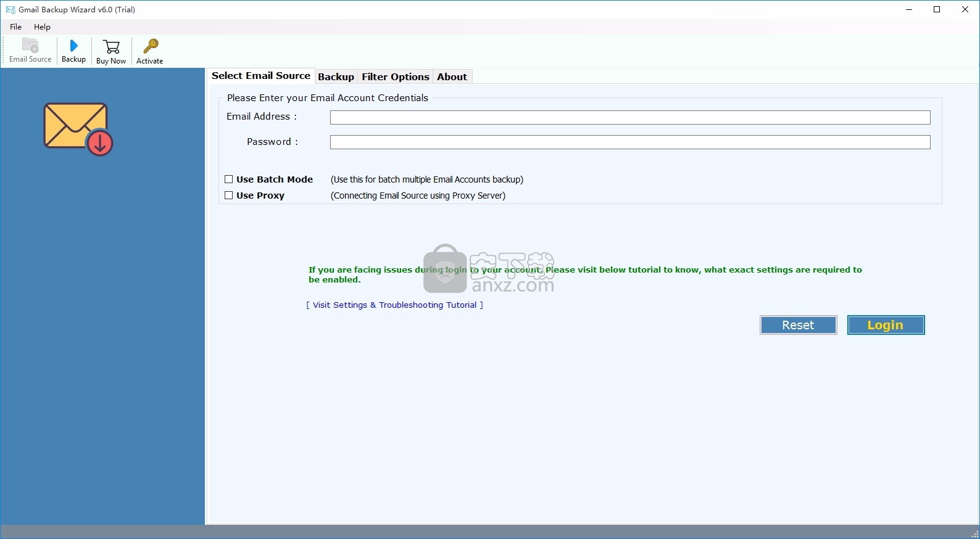This screenshot has width=980, height=539.
Task: Click the Login button
Action: (x=886, y=325)
